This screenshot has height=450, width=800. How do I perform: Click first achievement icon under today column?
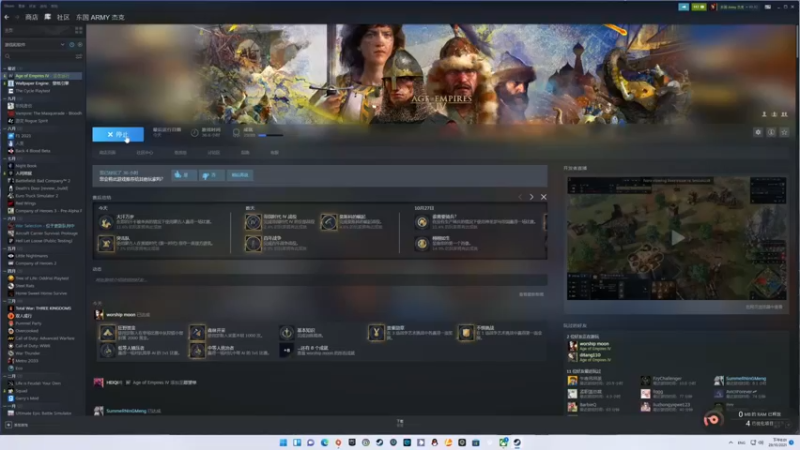pos(106,222)
